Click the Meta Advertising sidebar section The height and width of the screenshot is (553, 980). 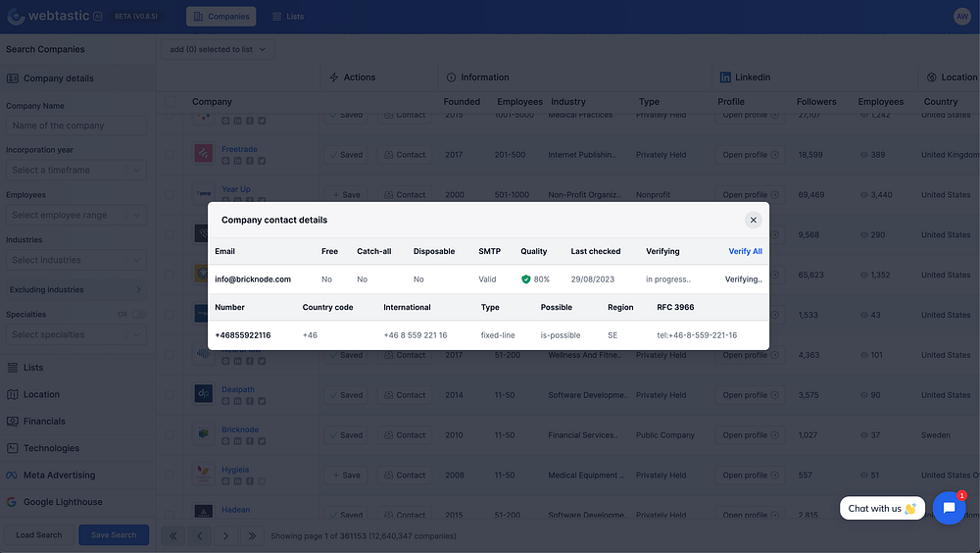coord(59,476)
